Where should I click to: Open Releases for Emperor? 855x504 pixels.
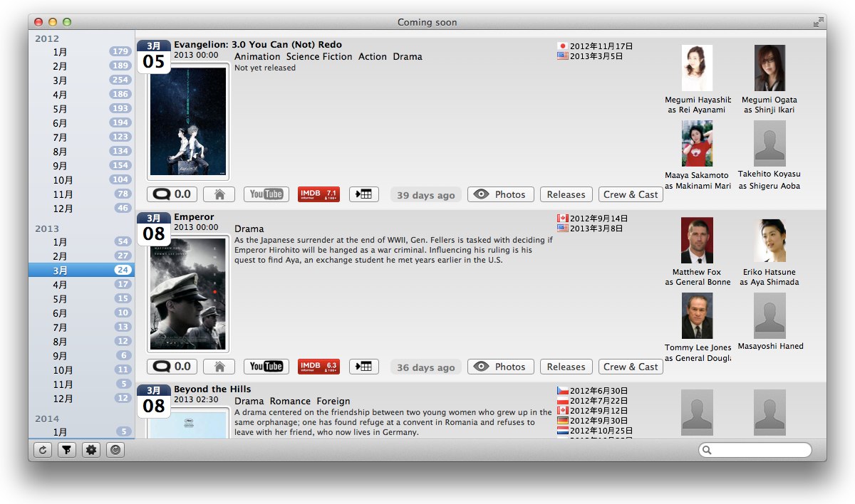pos(566,367)
